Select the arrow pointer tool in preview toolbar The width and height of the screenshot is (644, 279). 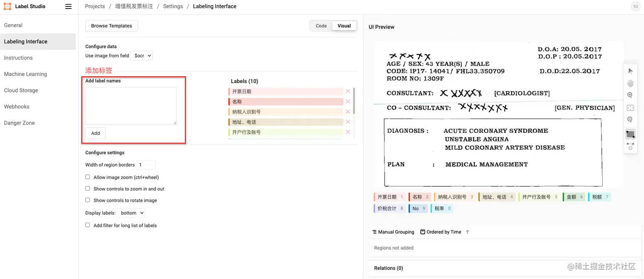tap(630, 71)
